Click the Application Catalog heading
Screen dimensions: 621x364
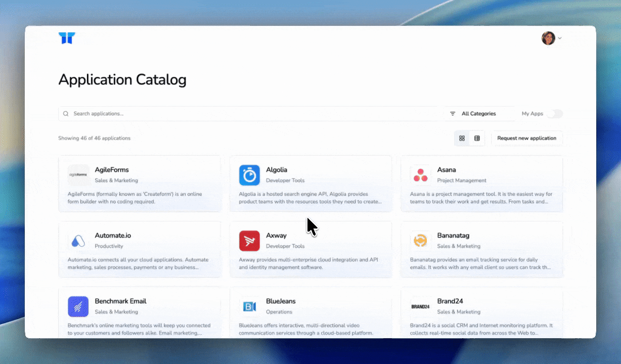coord(122,80)
